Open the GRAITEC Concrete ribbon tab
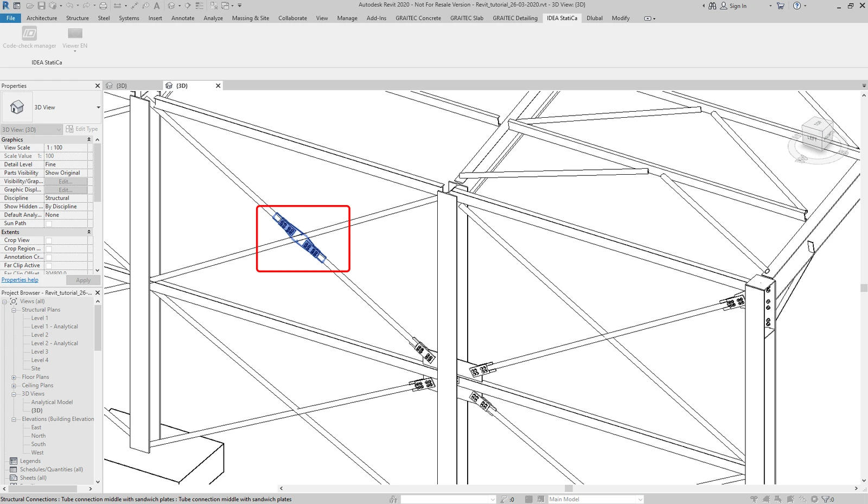This screenshot has height=504, width=868. pyautogui.click(x=418, y=18)
